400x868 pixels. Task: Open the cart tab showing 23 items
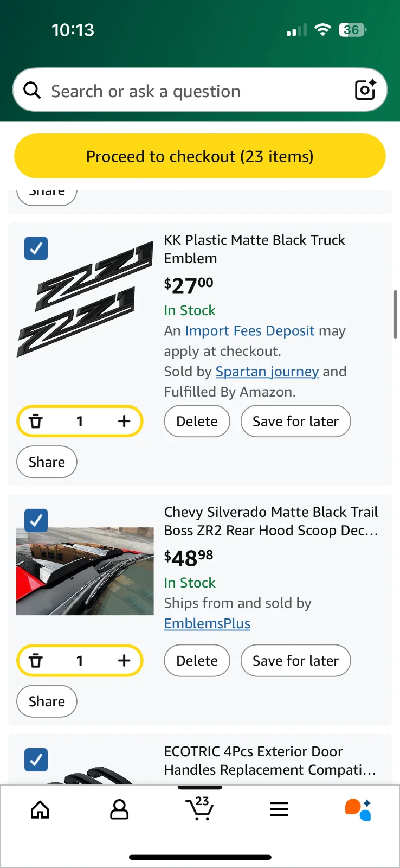[199, 809]
